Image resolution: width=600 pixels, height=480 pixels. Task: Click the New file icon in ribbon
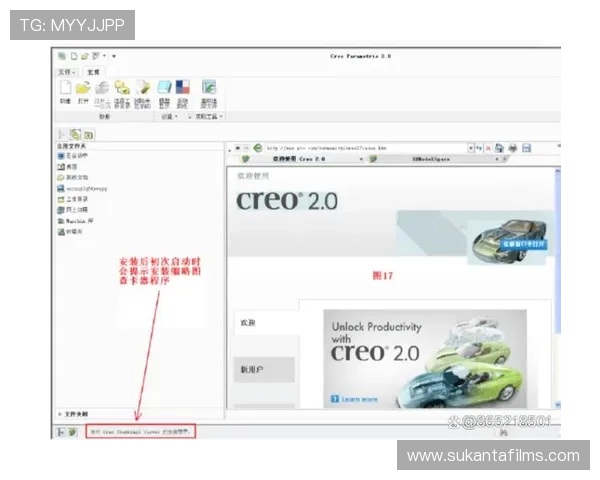point(64,89)
